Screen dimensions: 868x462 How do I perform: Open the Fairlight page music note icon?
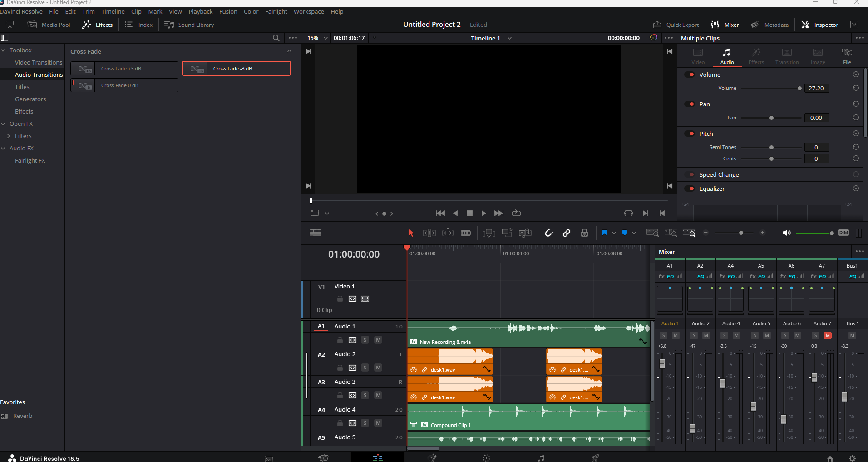coord(541,458)
